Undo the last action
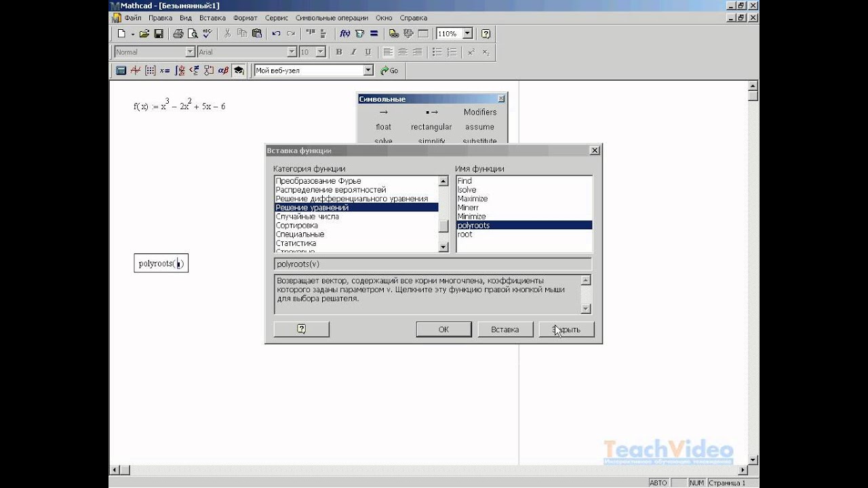Image resolution: width=868 pixels, height=488 pixels. click(276, 33)
